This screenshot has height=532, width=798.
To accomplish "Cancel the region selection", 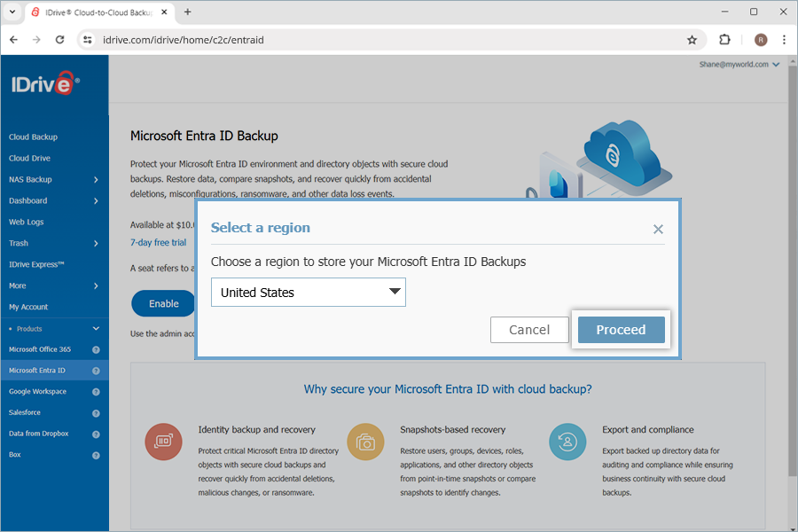I will [529, 330].
